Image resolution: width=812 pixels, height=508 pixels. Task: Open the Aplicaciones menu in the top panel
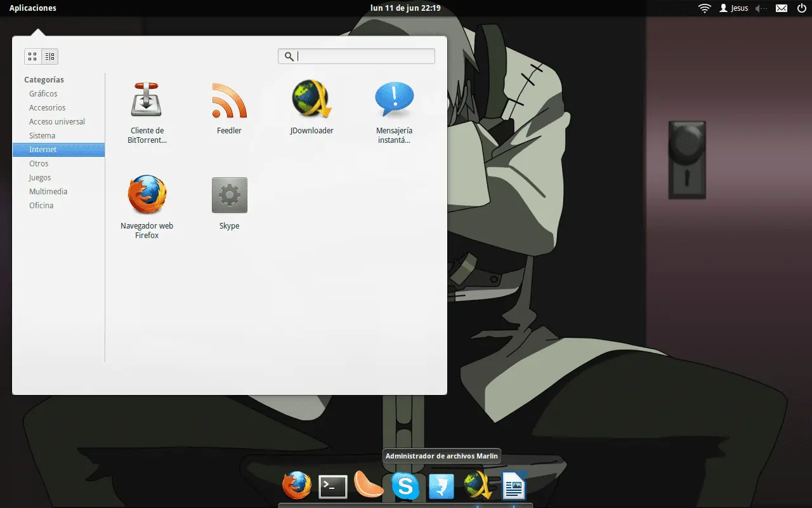click(x=33, y=8)
